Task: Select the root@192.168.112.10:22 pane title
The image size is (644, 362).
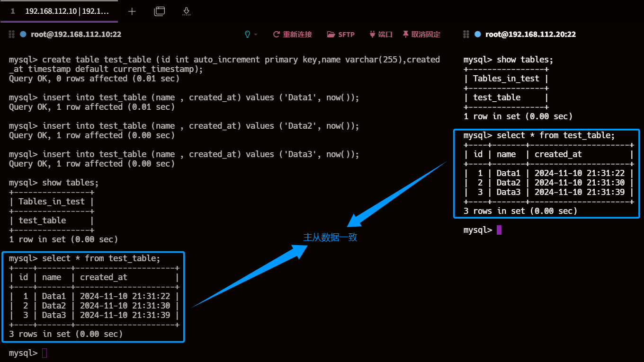Action: click(76, 34)
